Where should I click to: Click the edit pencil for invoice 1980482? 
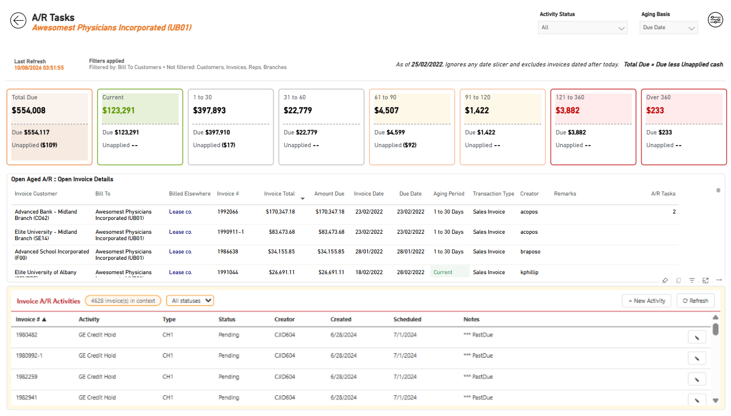coord(697,337)
